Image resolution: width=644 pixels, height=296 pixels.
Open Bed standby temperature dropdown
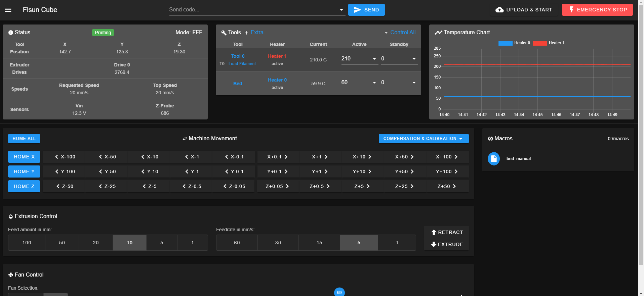click(414, 83)
